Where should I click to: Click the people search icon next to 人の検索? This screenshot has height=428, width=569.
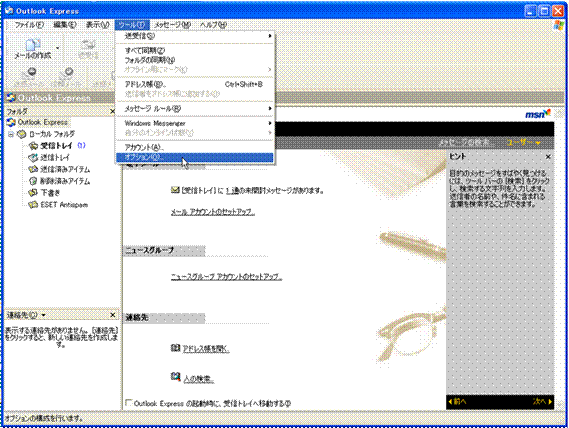(175, 376)
